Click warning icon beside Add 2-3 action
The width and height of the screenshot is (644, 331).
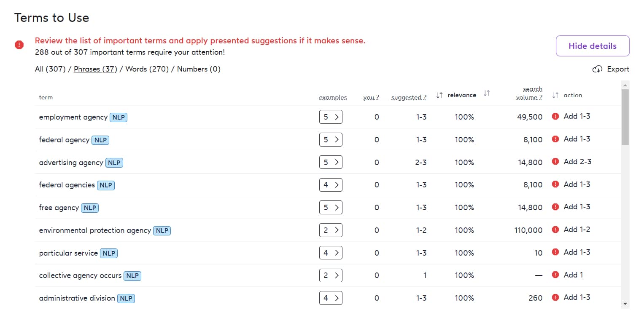pos(555,162)
